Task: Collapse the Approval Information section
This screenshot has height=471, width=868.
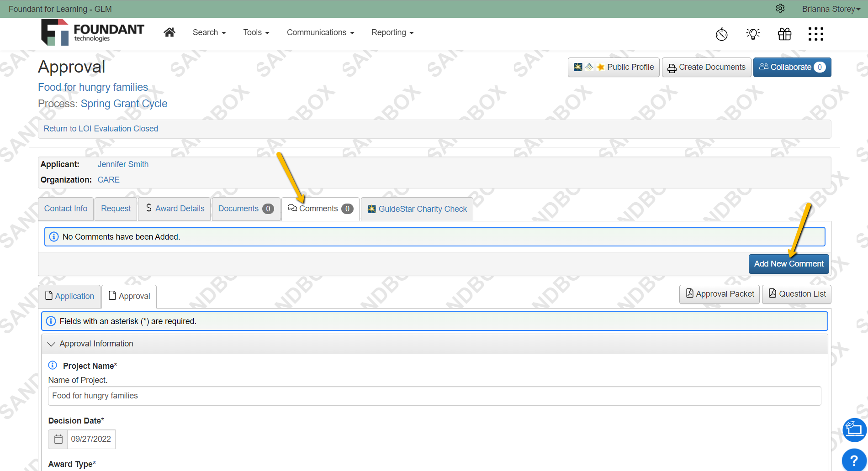Action: (51, 344)
